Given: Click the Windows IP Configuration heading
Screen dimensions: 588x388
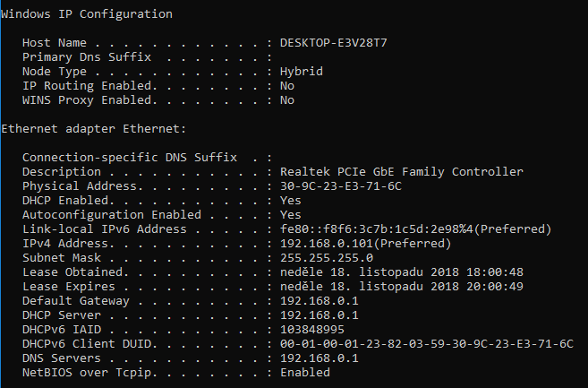Looking at the screenshot, I should 87,14.
